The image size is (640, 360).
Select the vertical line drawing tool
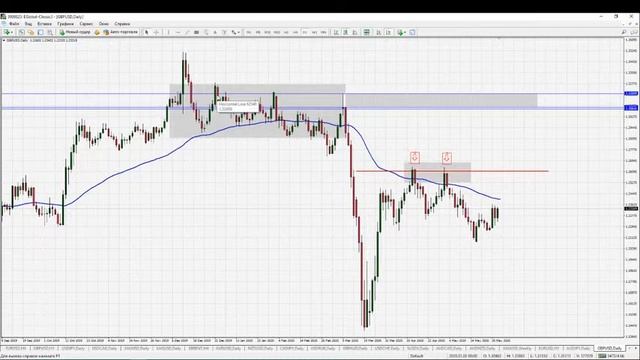168,32
